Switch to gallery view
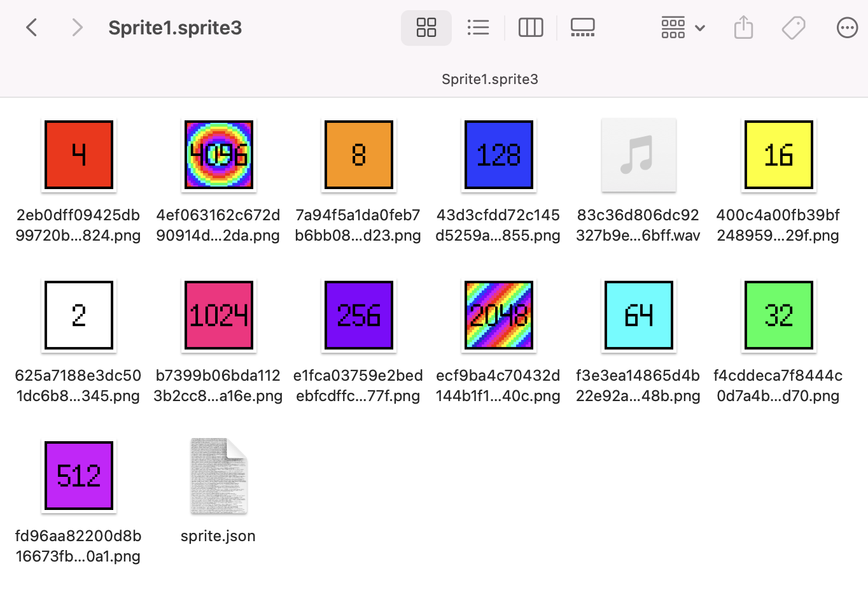Screen dimensions: 868x601 tap(582, 27)
